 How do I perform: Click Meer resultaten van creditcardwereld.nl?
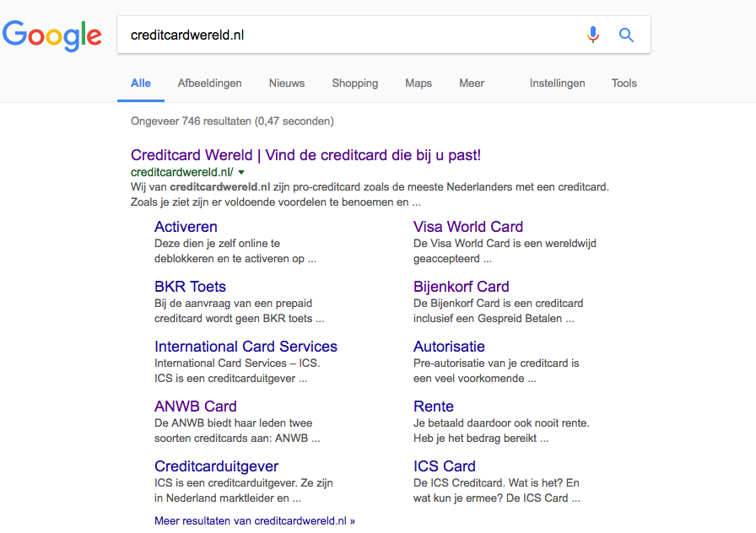[255, 520]
